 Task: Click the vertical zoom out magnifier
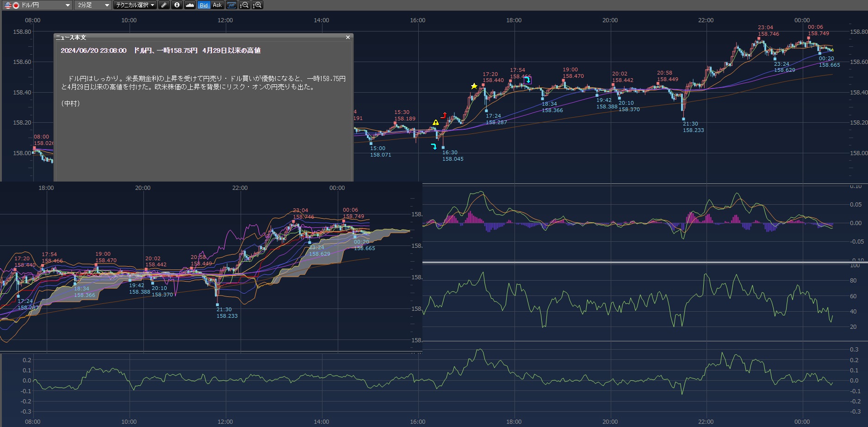[x=244, y=5]
